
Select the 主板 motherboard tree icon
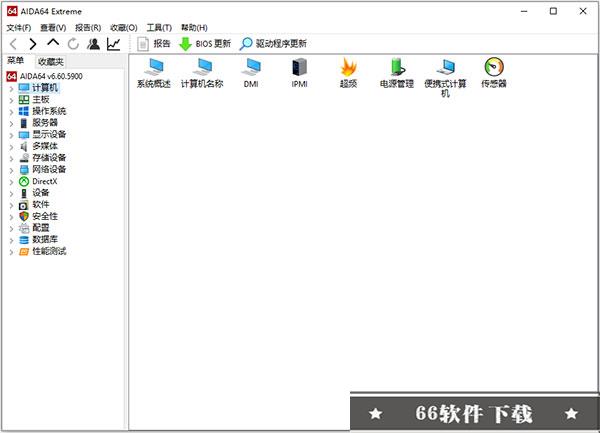(x=24, y=100)
